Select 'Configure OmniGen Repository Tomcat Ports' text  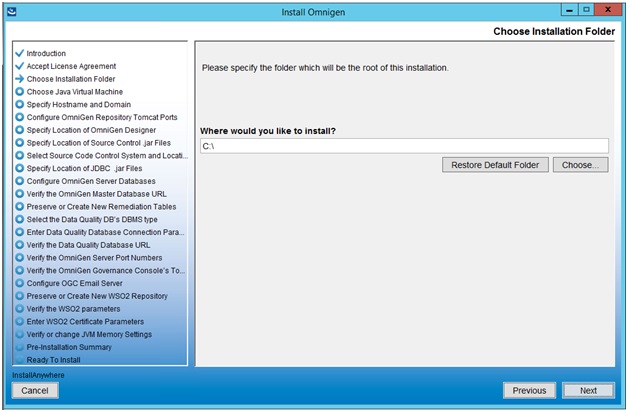click(102, 117)
